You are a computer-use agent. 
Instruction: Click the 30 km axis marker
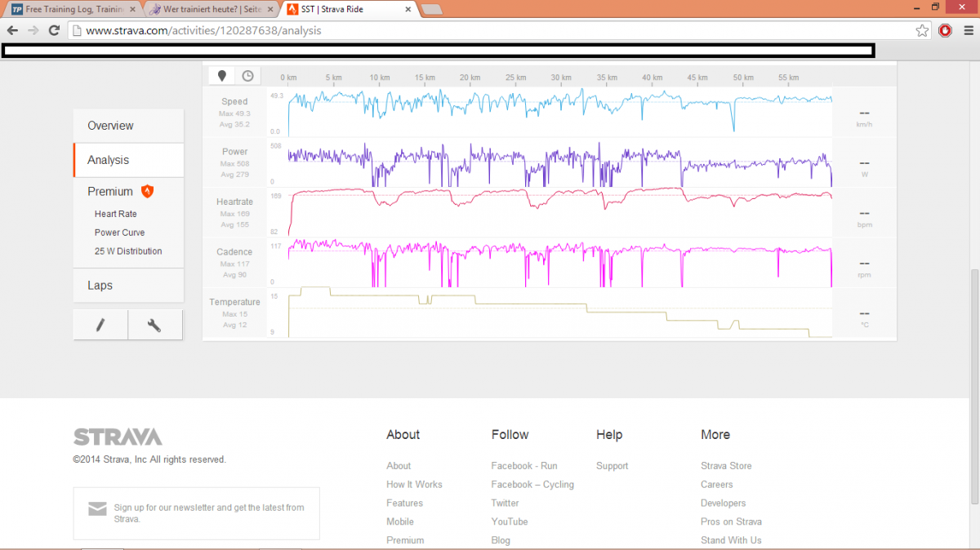pos(559,78)
